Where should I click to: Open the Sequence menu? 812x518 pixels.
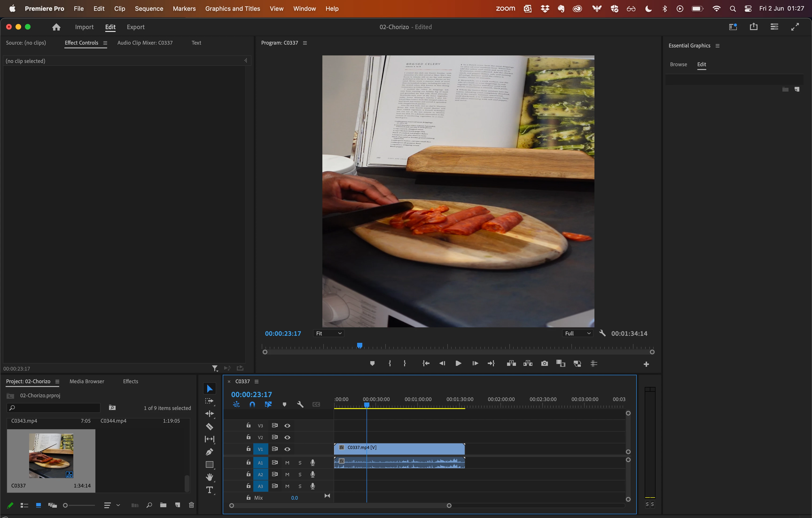tap(149, 8)
